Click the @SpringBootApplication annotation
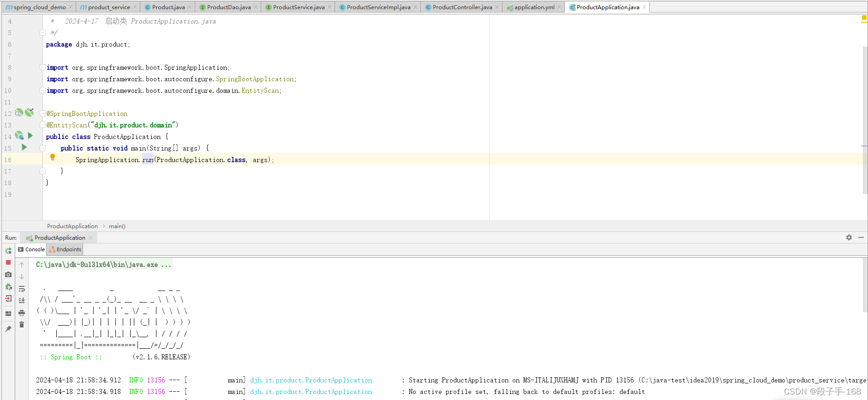The image size is (868, 400). [x=87, y=114]
